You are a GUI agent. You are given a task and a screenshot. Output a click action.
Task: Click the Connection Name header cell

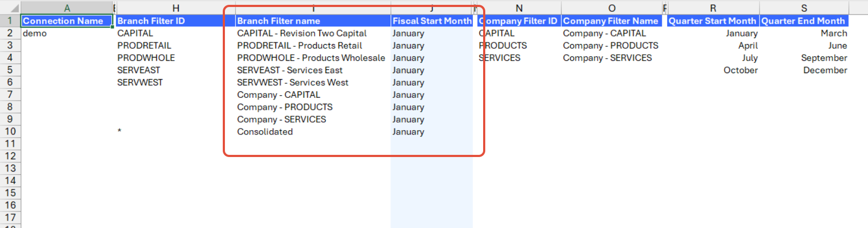tap(67, 21)
